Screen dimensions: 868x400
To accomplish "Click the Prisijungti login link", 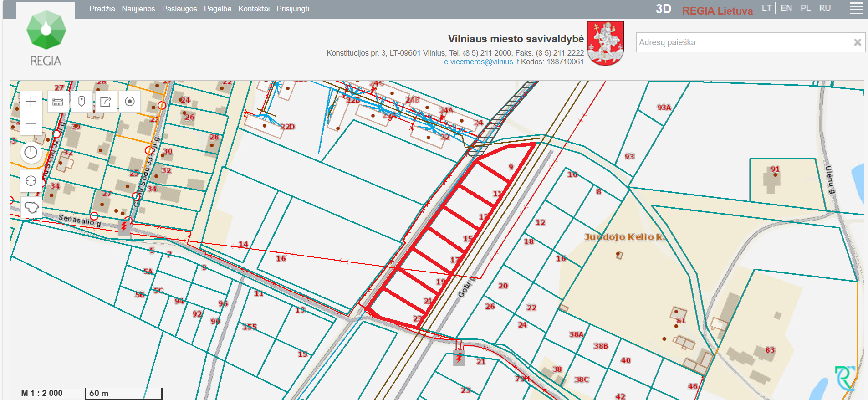I will [293, 9].
